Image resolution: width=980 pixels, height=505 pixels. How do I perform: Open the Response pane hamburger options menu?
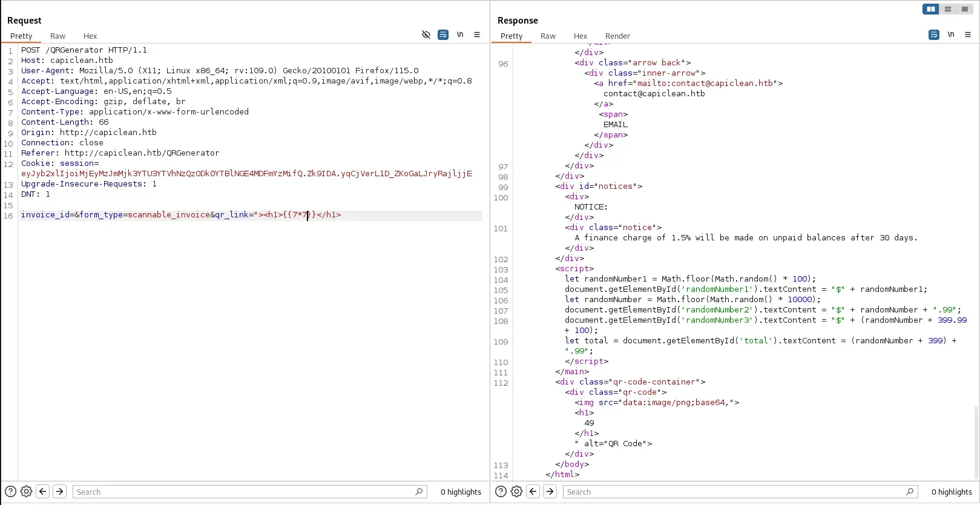[968, 35]
